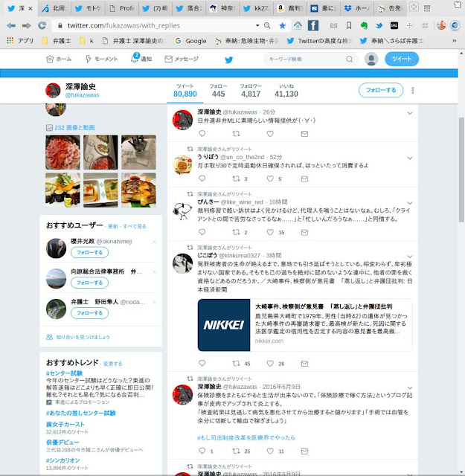This screenshot has height=476, width=465.
Task: Click the Twitter bird logo in header
Action: 228,59
